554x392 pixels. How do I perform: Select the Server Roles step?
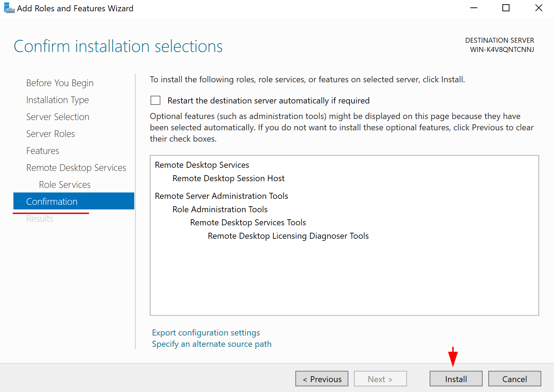[x=51, y=134]
